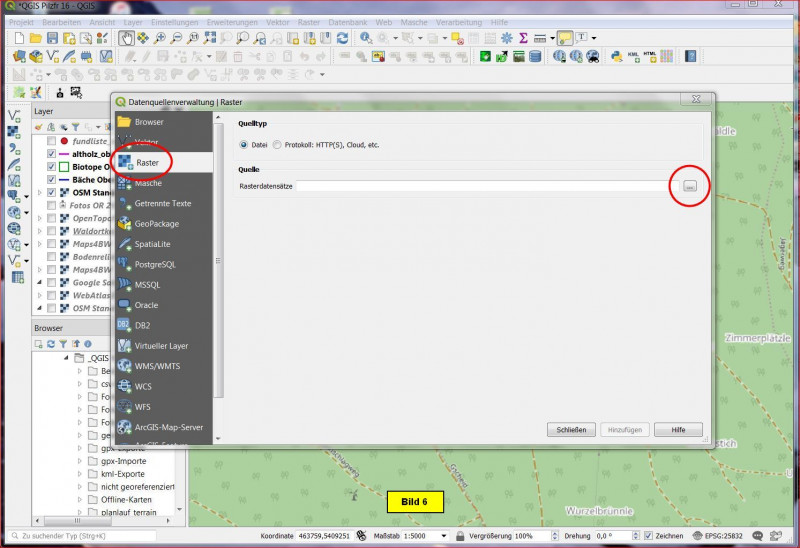The width and height of the screenshot is (800, 548).
Task: Click the pan map hand tool
Action: pyautogui.click(x=127, y=38)
